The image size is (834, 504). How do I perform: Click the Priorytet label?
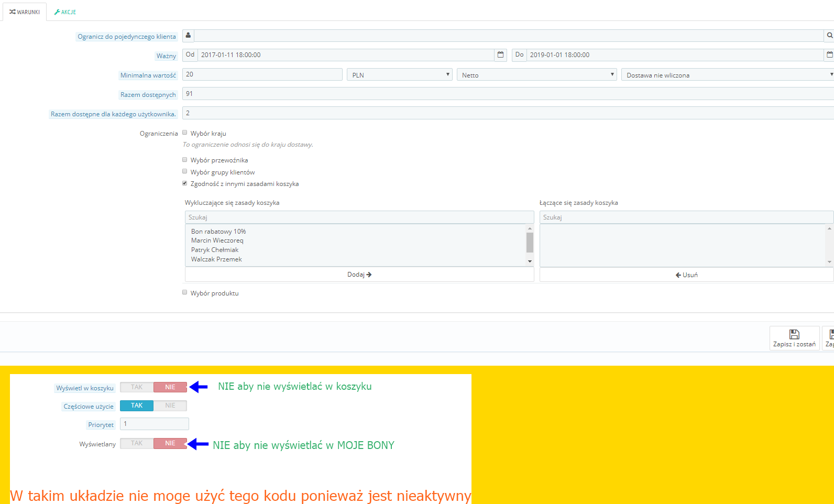coord(101,425)
